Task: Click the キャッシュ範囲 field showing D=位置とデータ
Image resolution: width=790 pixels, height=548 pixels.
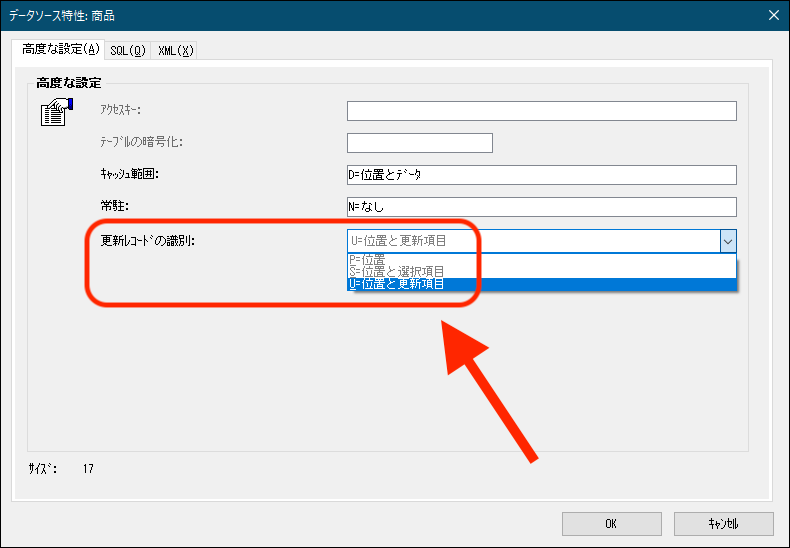Action: 541,175
